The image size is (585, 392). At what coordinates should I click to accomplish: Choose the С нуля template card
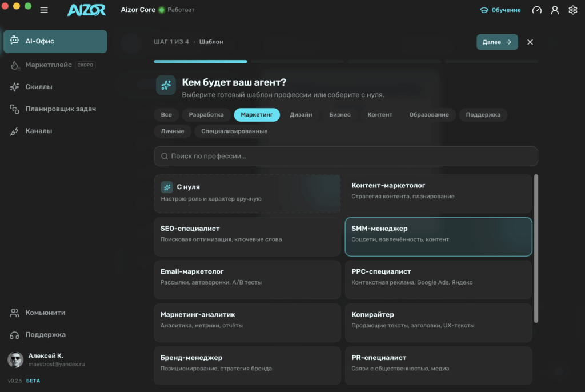point(247,194)
